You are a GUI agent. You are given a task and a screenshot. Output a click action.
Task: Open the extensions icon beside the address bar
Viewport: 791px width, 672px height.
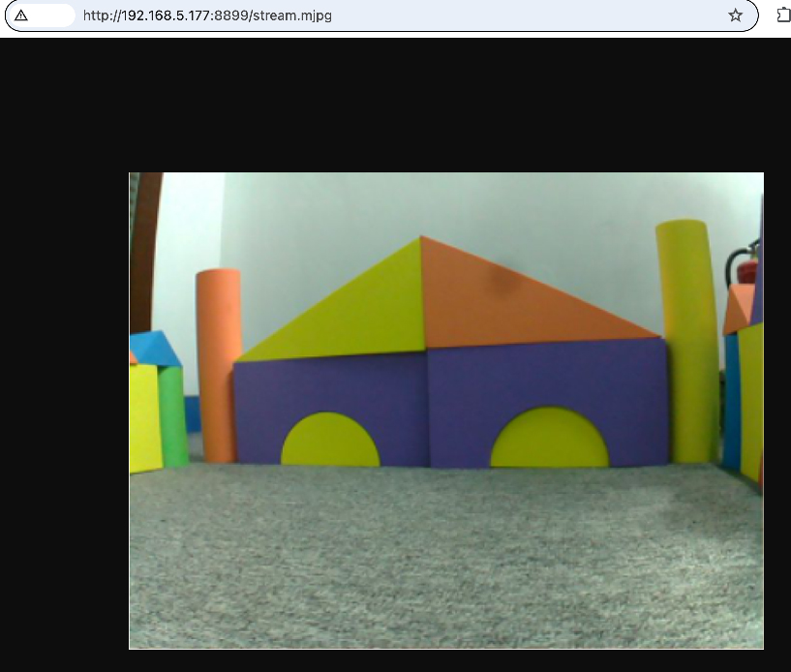pos(784,15)
